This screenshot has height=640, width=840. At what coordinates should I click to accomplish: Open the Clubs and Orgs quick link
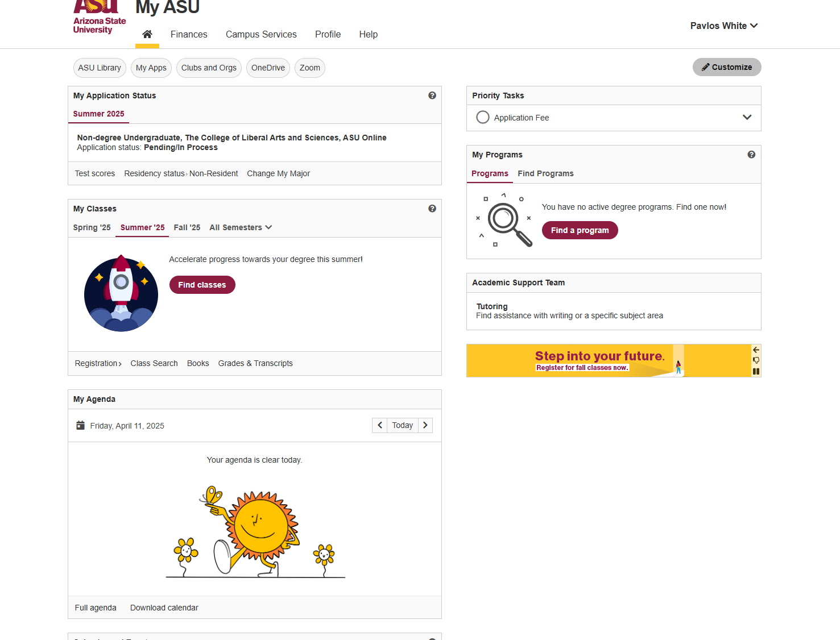pyautogui.click(x=209, y=68)
